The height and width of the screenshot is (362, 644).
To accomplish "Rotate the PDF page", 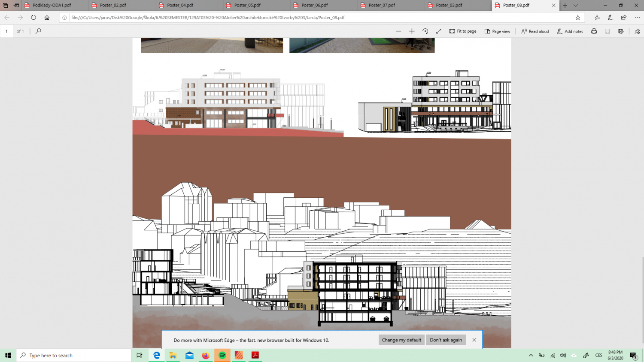I will click(x=425, y=31).
